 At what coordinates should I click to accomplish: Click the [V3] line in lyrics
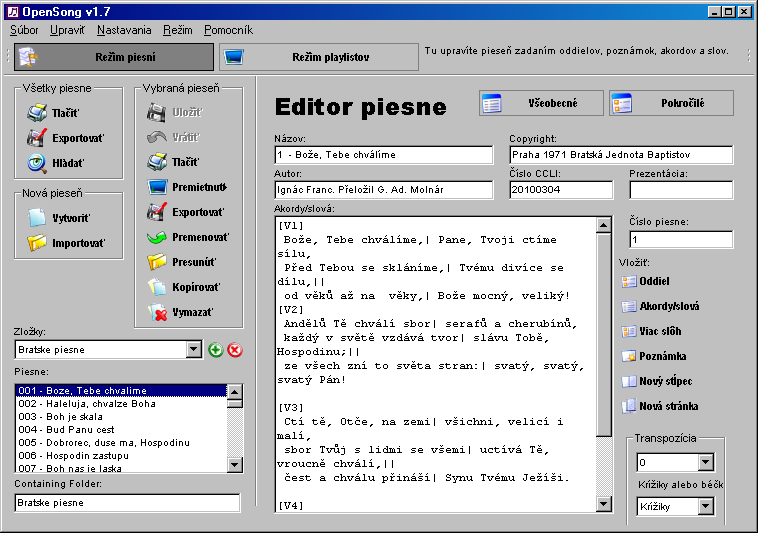click(x=291, y=407)
